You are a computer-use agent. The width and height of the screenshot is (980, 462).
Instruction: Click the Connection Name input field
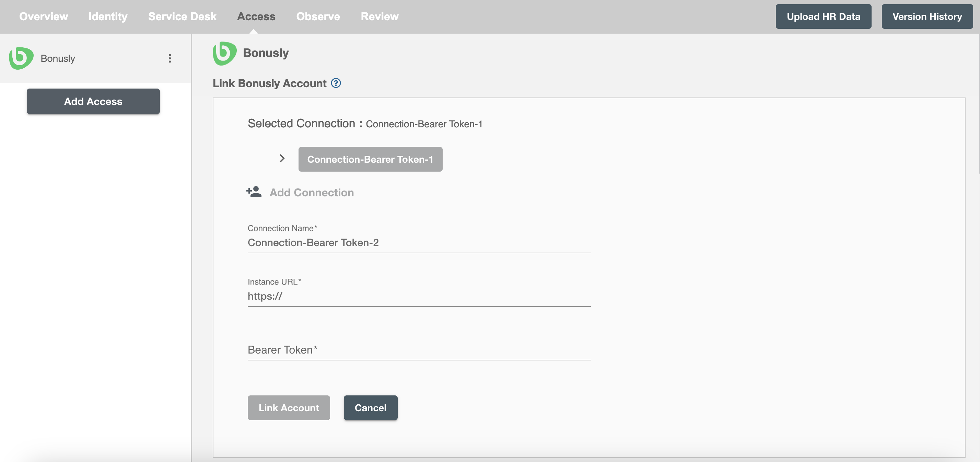[419, 243]
